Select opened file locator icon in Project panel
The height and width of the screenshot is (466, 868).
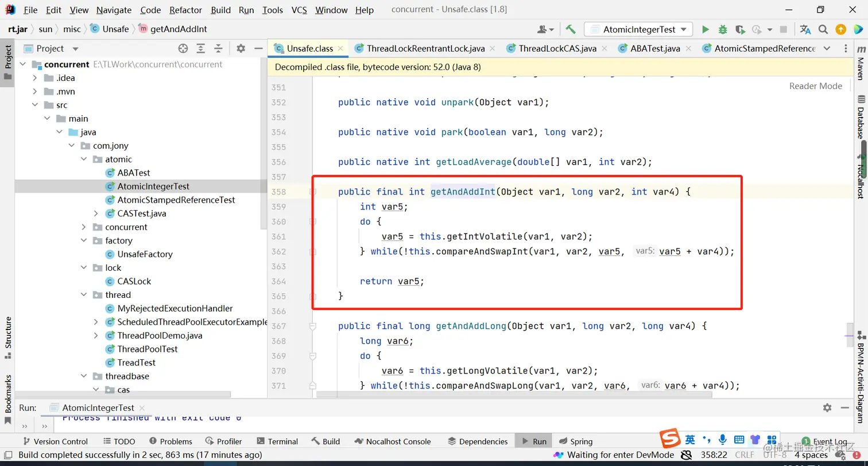point(183,49)
